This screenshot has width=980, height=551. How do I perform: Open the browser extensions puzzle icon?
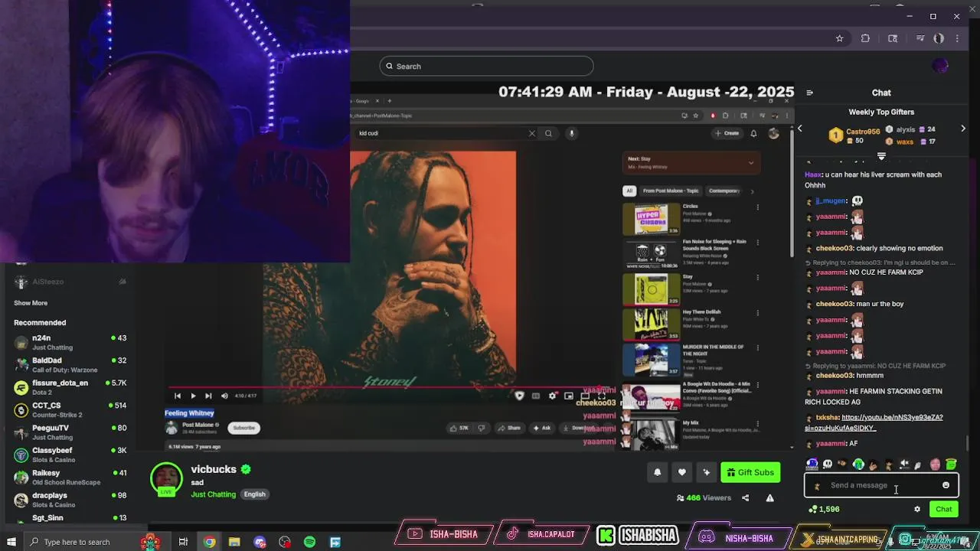pos(865,38)
